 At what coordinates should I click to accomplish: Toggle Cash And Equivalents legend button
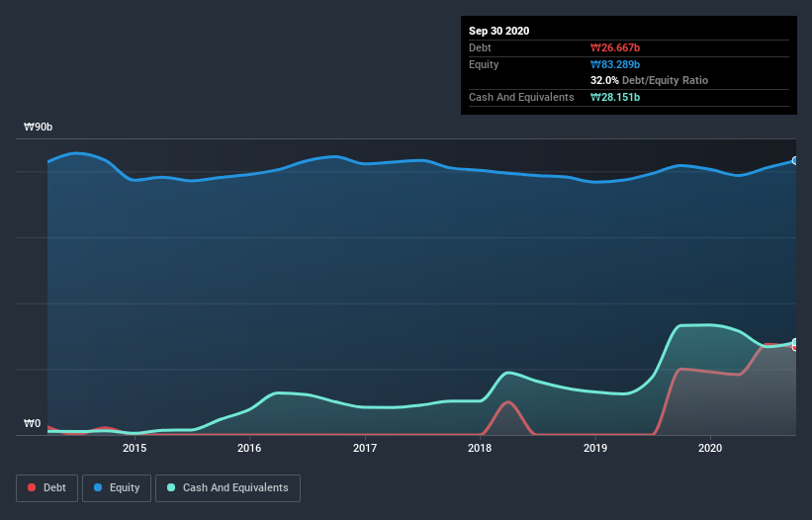click(227, 488)
